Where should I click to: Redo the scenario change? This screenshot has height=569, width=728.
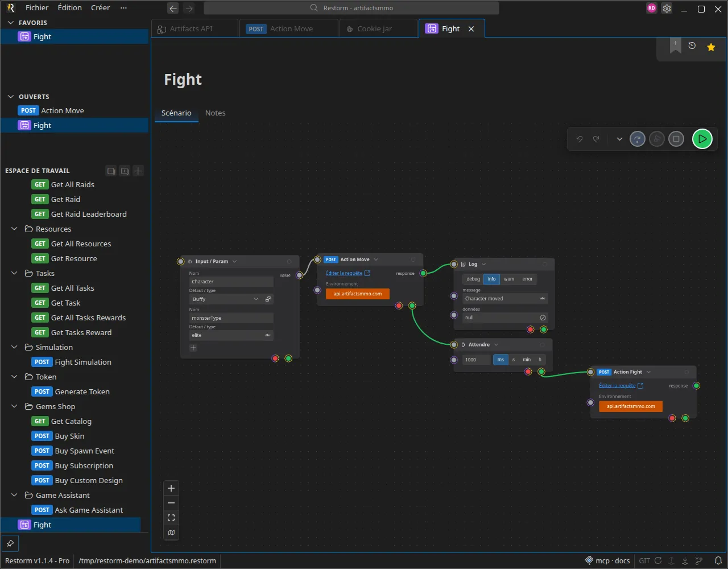(596, 139)
